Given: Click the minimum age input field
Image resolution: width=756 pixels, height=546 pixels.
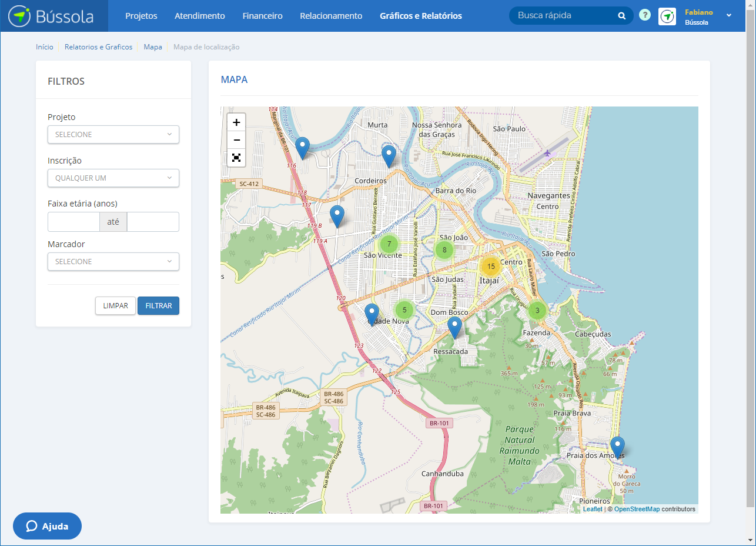Looking at the screenshot, I should pyautogui.click(x=73, y=222).
